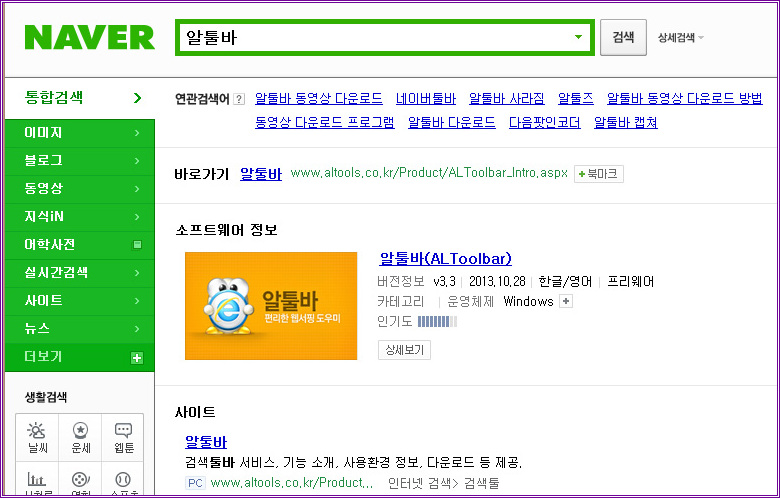Open related search 네이버툴바

click(x=426, y=99)
